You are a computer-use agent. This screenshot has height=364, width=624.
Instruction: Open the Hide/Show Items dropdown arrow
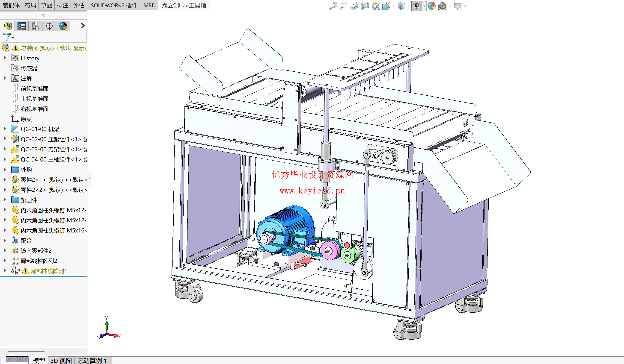pos(424,6)
